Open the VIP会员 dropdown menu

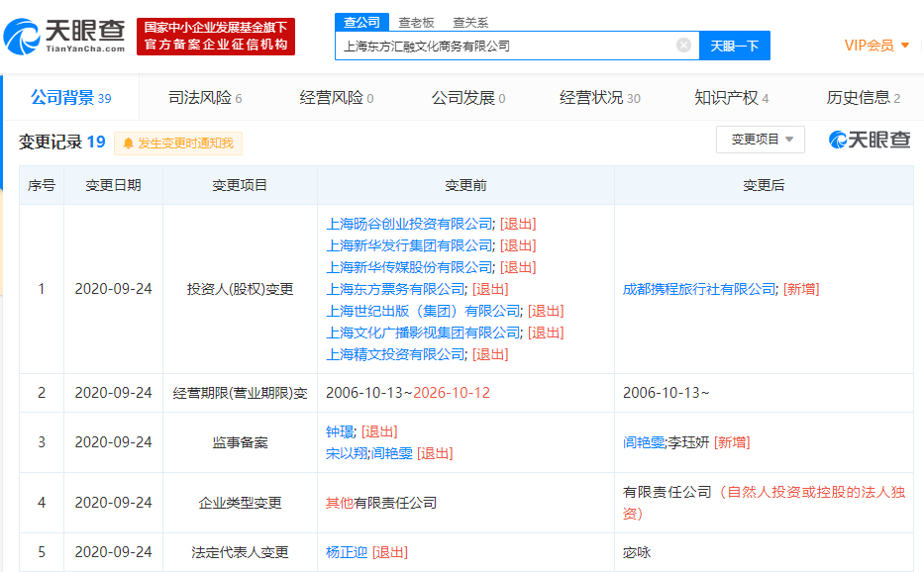[876, 46]
